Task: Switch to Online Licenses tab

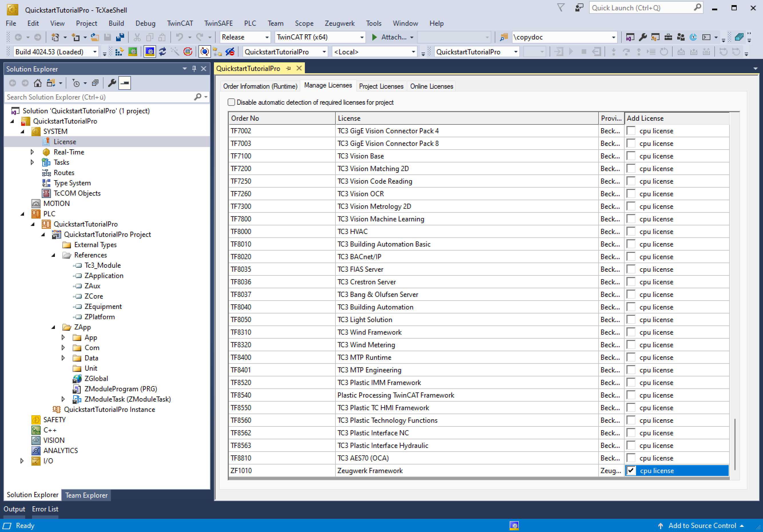Action: (x=431, y=86)
